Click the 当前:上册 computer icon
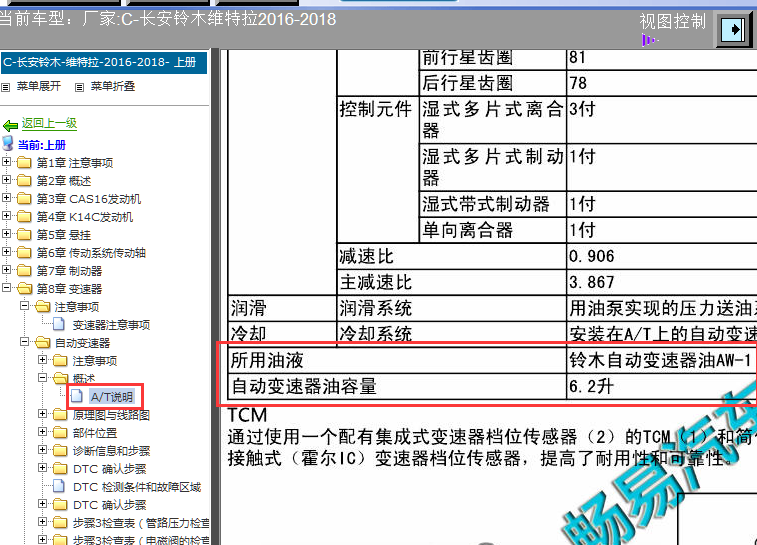The image size is (757, 545). pyautogui.click(x=8, y=143)
